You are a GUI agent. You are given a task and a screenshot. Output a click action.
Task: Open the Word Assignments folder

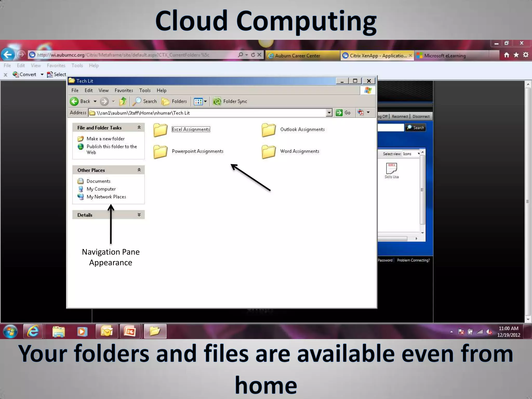coord(269,152)
